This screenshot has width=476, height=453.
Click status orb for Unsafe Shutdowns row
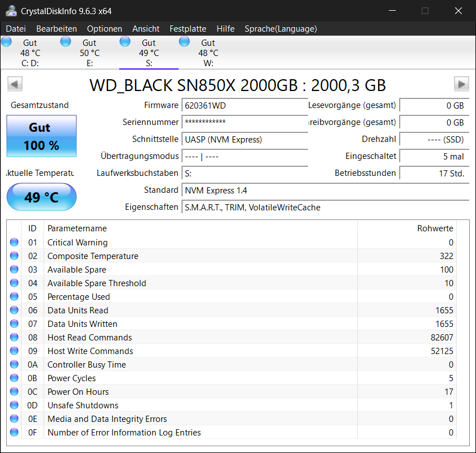click(14, 405)
